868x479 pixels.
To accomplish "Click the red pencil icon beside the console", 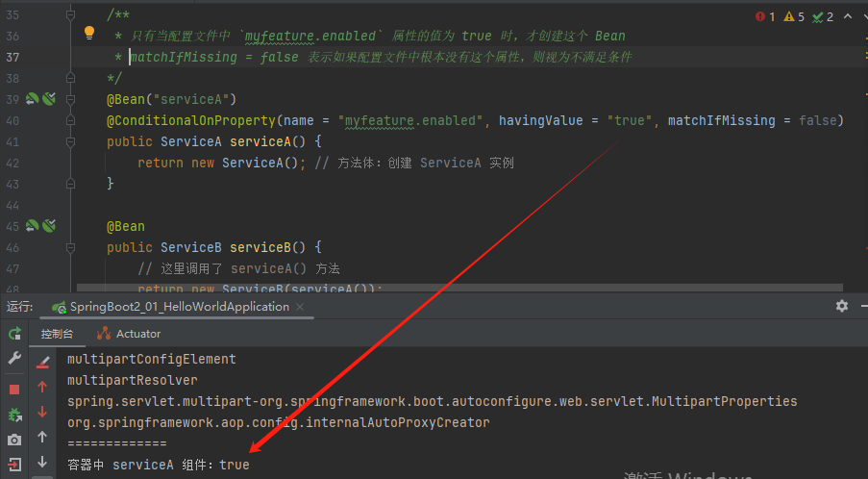I will pos(42,362).
